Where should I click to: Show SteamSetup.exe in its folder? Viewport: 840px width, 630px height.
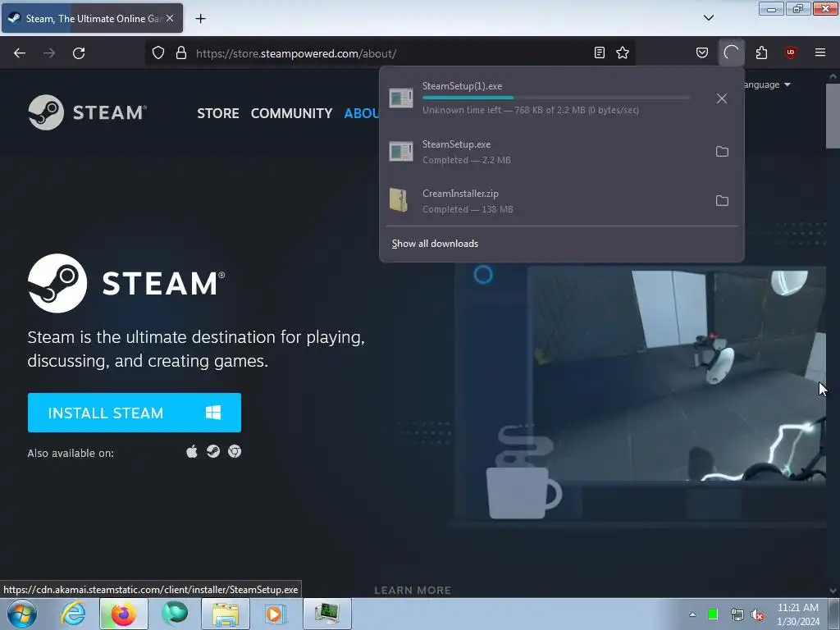tap(722, 152)
